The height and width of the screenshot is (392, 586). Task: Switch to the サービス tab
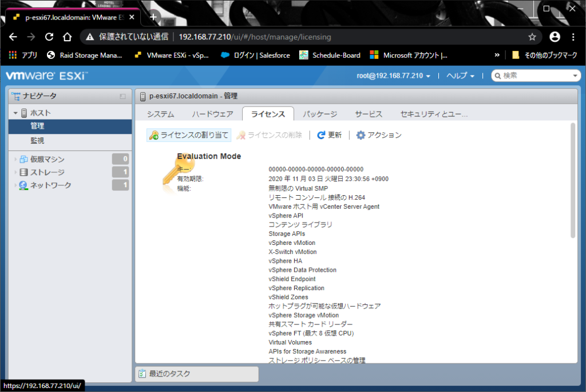pos(369,114)
